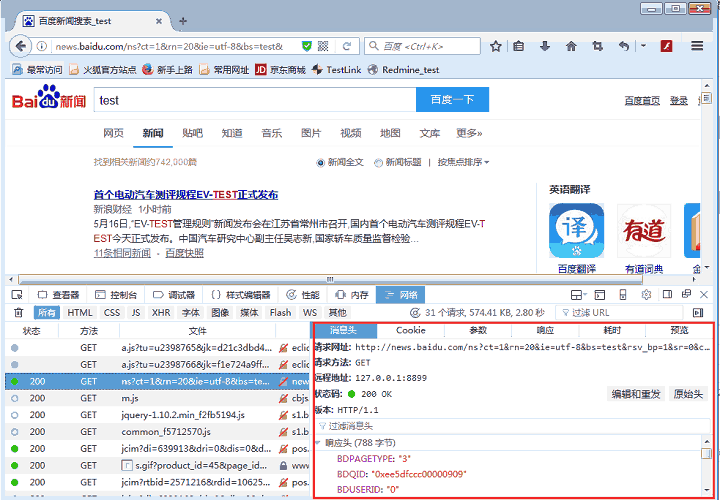The image size is (720, 500).
Task: Toggle the network details pane icon
Action: (x=698, y=313)
